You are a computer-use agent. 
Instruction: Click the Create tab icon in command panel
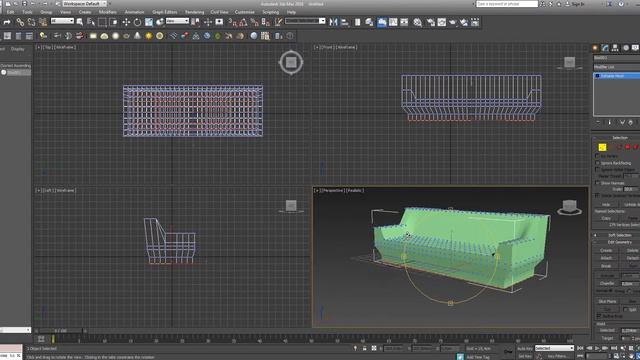(595, 48)
